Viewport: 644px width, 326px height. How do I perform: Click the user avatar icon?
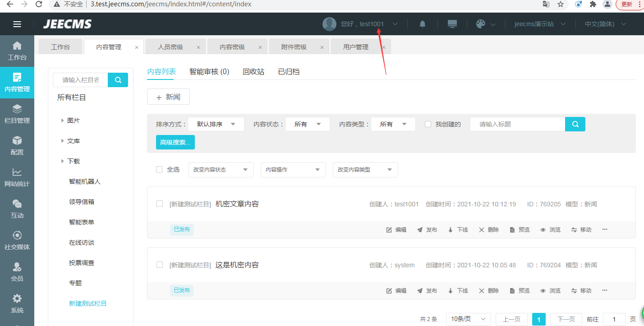click(x=329, y=24)
